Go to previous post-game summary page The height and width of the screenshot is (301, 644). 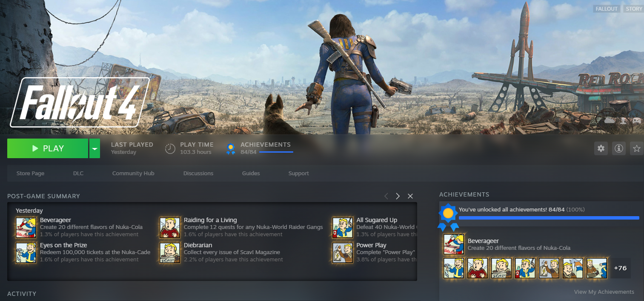tap(386, 196)
